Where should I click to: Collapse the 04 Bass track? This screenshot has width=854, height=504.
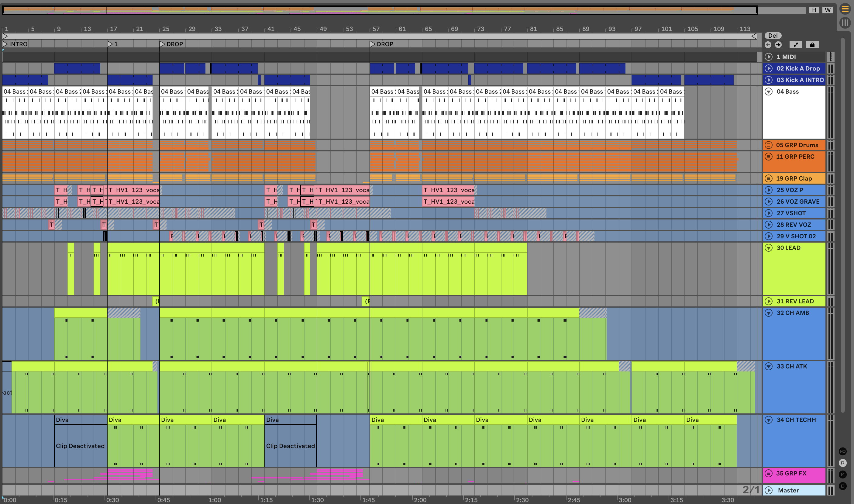(x=768, y=91)
